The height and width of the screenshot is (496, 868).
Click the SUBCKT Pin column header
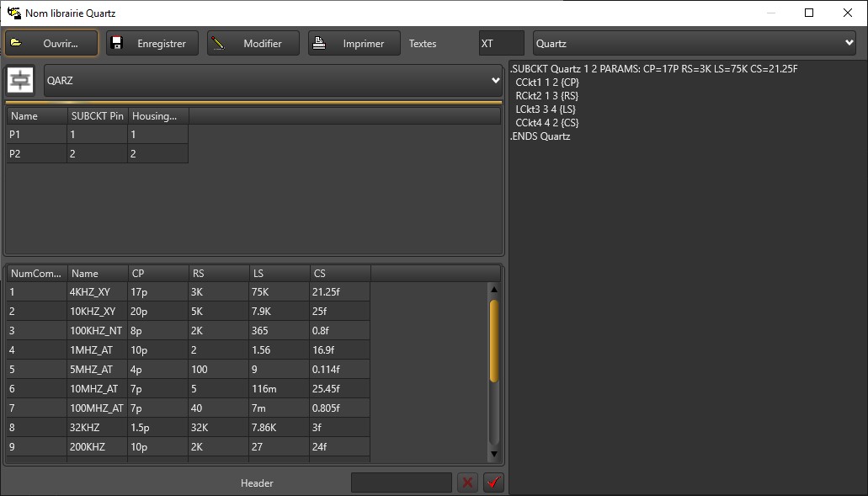[97, 116]
